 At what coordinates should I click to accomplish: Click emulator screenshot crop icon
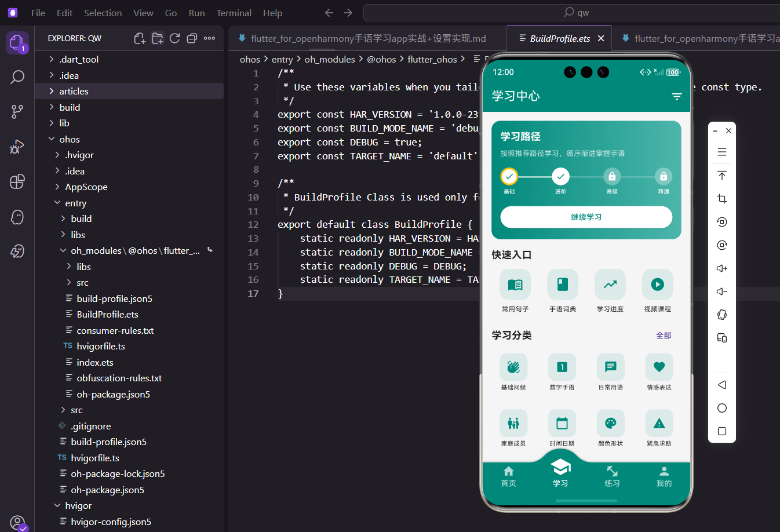pyautogui.click(x=722, y=199)
